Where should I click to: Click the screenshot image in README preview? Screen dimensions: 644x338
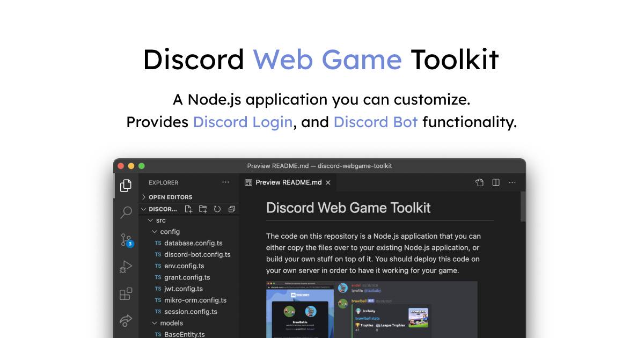(x=371, y=310)
